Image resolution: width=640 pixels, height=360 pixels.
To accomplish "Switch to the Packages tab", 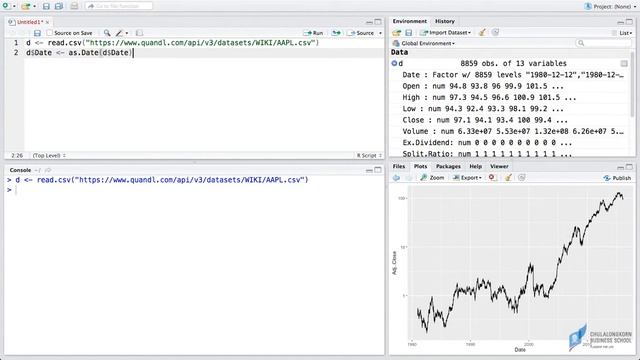I will click(x=448, y=167).
